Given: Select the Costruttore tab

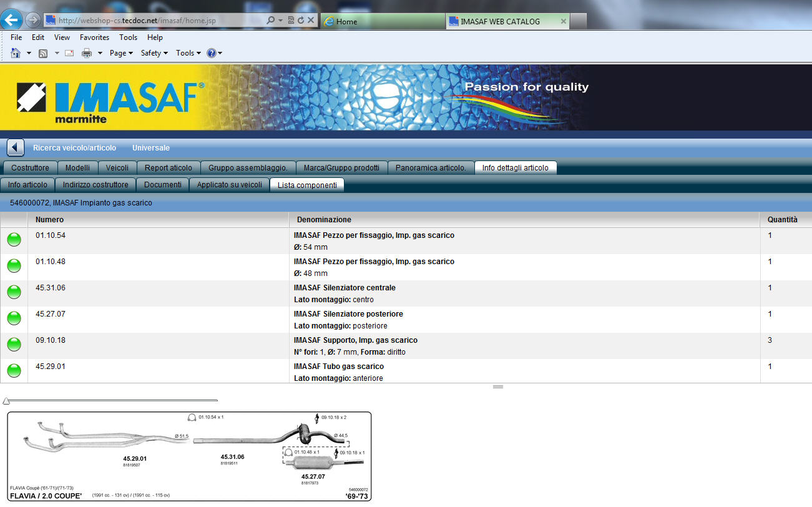Looking at the screenshot, I should (30, 167).
